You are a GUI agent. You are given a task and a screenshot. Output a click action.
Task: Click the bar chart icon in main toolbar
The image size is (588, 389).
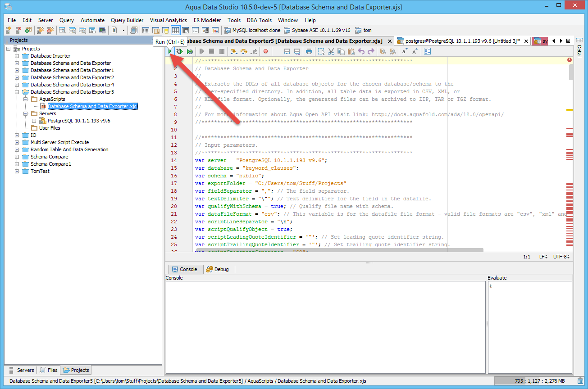(215, 30)
